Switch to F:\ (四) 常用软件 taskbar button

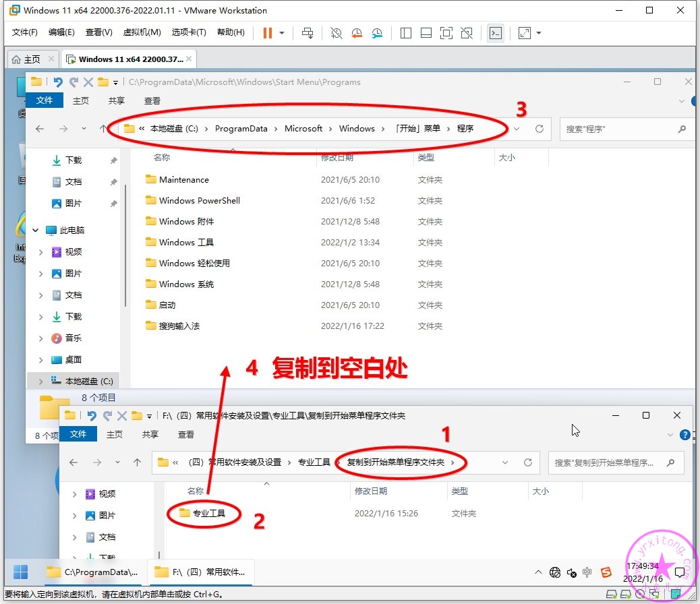pyautogui.click(x=201, y=572)
